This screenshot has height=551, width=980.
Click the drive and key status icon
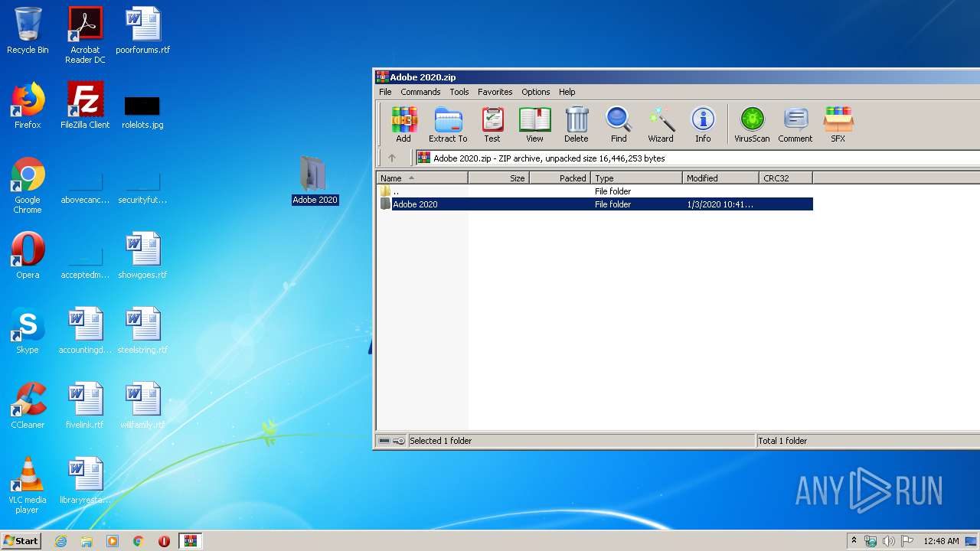click(x=391, y=441)
